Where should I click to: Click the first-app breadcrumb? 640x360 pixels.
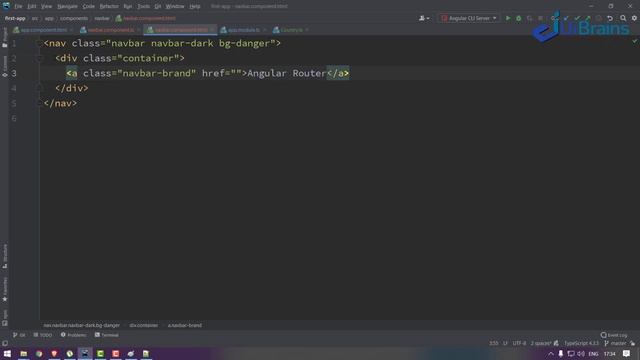[x=15, y=18]
